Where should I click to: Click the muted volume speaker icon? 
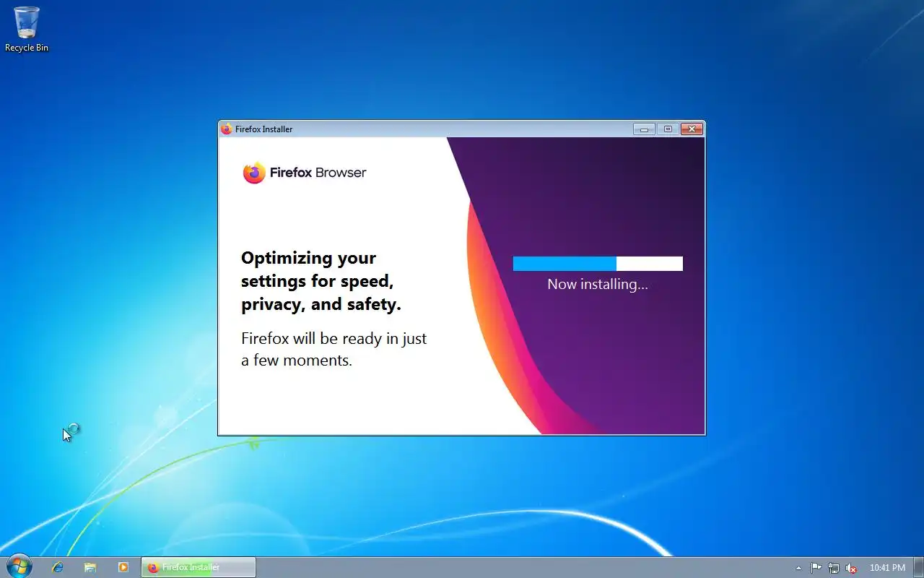[851, 568]
